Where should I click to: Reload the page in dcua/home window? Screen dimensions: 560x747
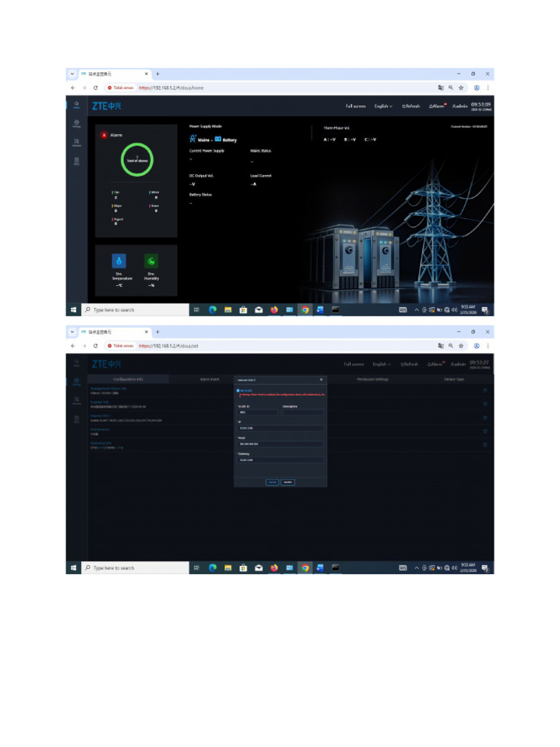click(96, 88)
